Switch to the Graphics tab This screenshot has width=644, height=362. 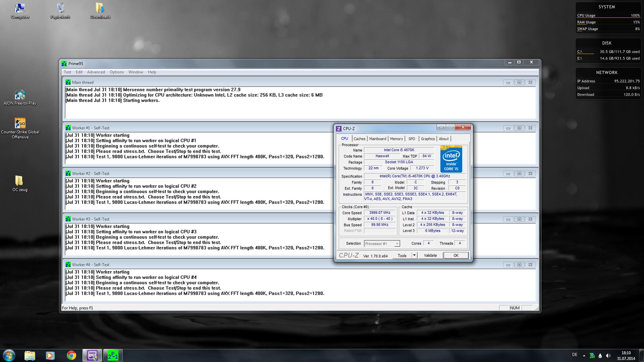[428, 139]
